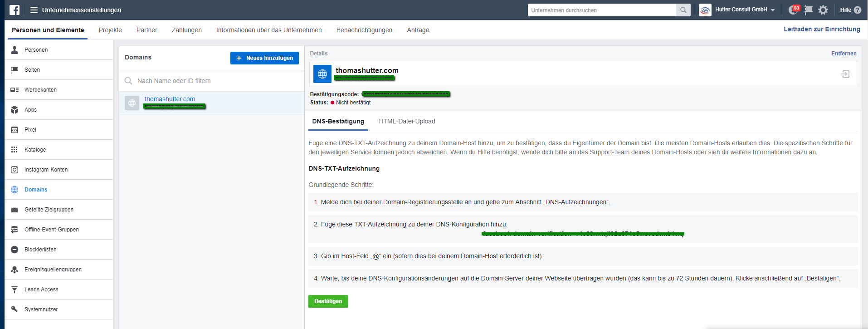The image size is (868, 329).
Task: Click the Werbekonten icon in sidebar
Action: click(15, 90)
